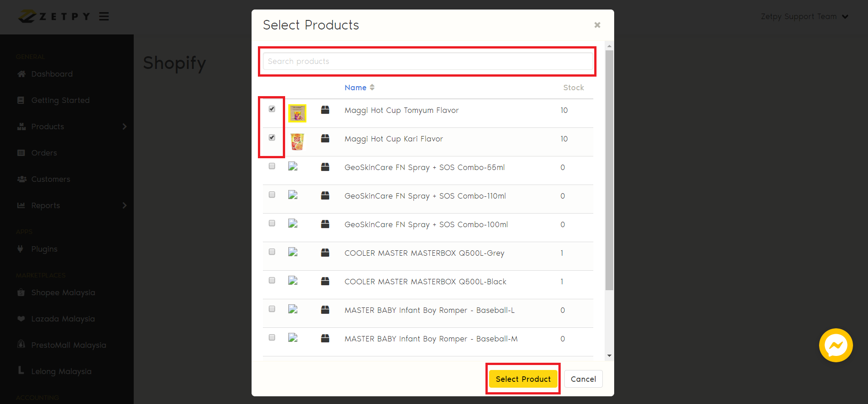868x404 pixels.
Task: Click the Shopee Malaysia bag icon
Action: [x=21, y=292]
